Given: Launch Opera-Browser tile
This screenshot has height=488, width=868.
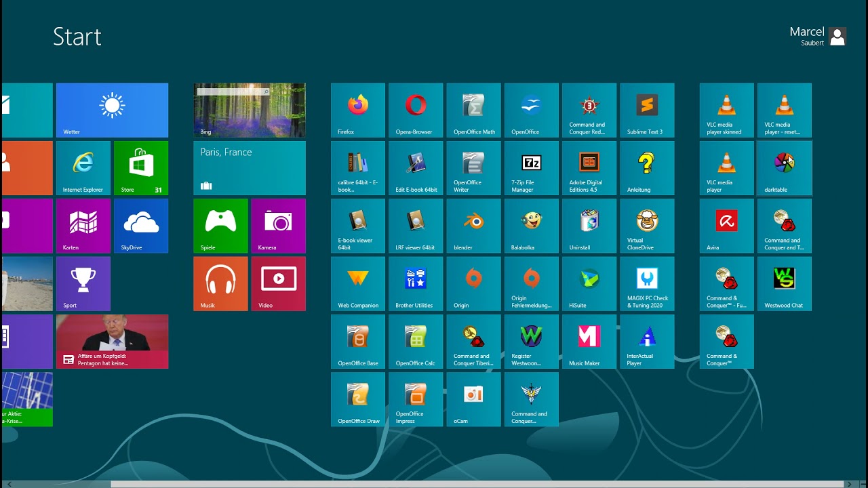Looking at the screenshot, I should (x=416, y=110).
